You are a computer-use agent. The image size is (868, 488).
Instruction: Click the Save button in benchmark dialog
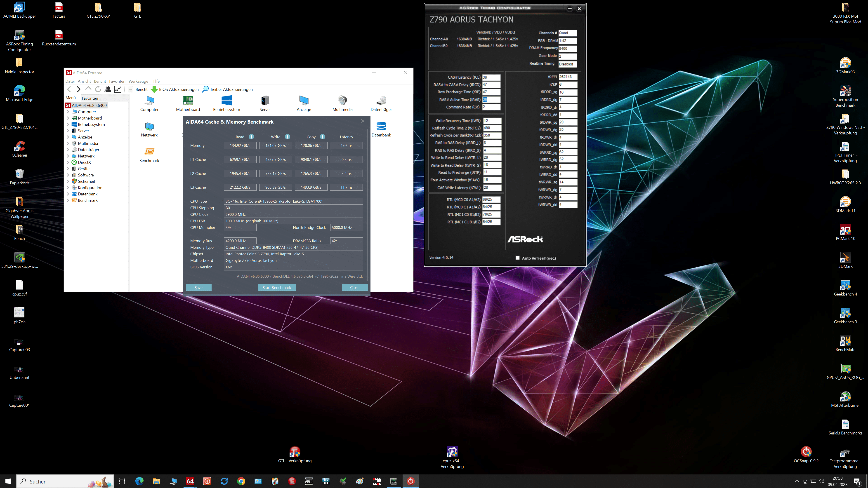tap(198, 288)
